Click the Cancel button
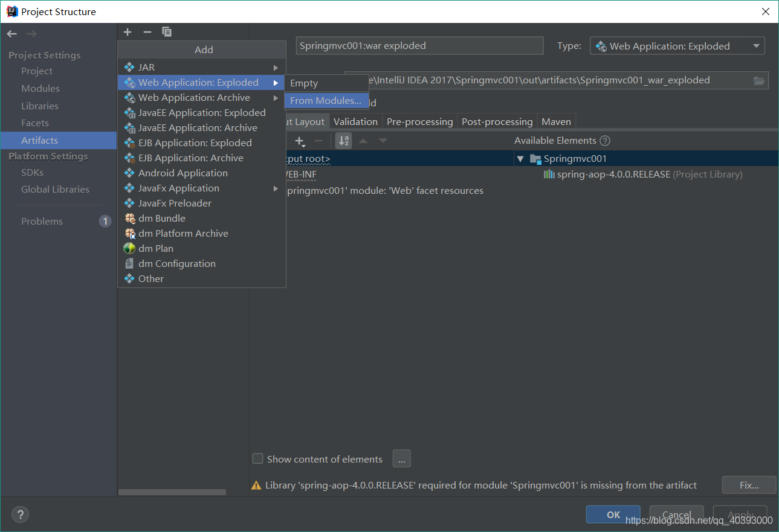Screen dimensions: 779x532 [676, 514]
